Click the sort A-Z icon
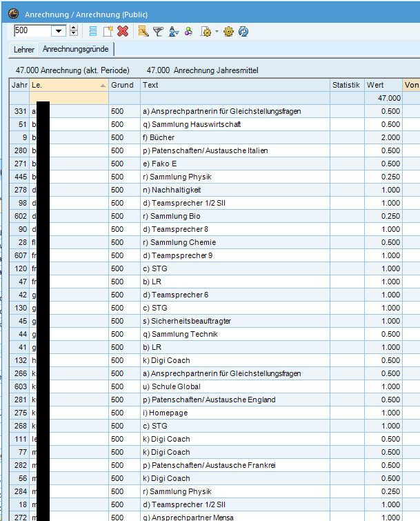The width and height of the screenshot is (420, 521). 173,32
